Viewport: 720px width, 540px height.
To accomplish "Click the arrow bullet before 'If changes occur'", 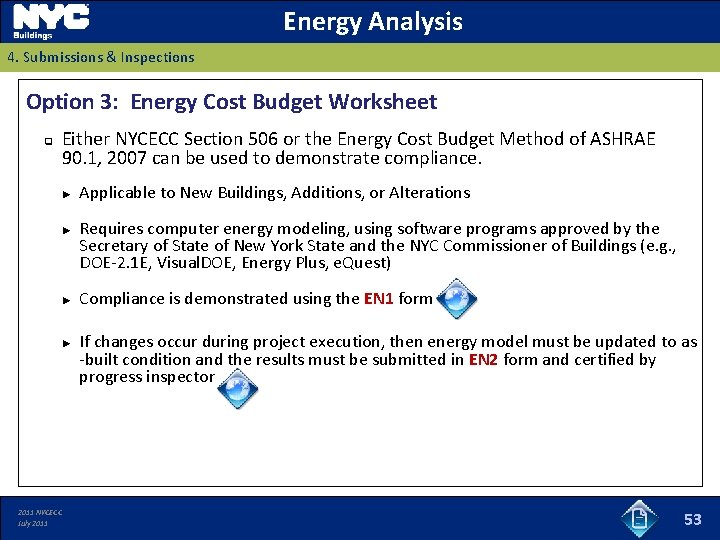I will tap(67, 343).
